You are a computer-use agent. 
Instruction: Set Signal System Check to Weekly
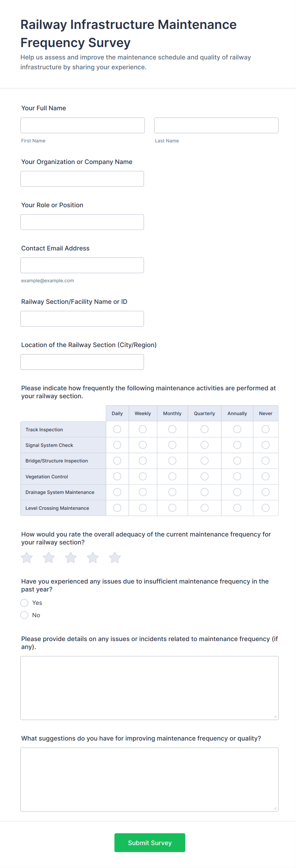pos(143,445)
